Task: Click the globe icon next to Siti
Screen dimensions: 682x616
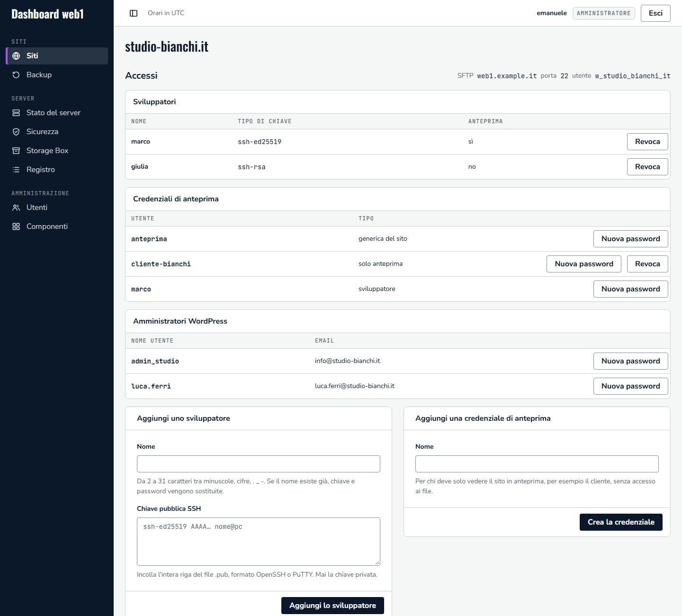Action: [16, 56]
